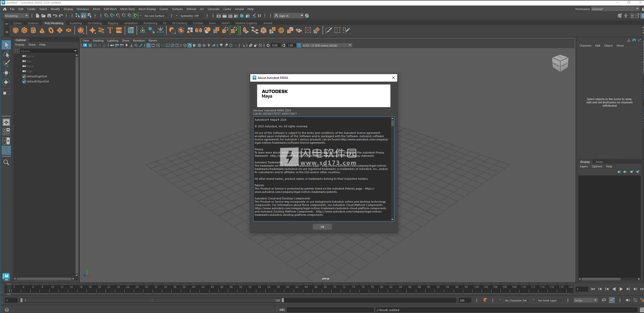Select the Lasso tool in the toolbox
Screen dimensions: 644x313
point(6,54)
